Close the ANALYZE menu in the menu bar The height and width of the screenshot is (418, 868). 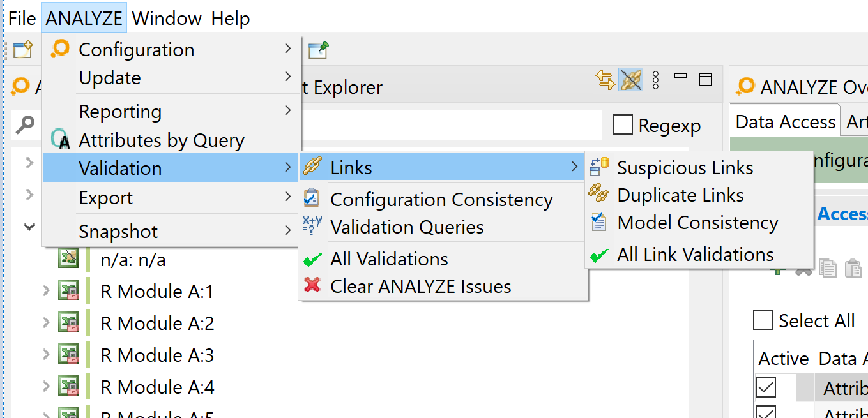pyautogui.click(x=84, y=19)
